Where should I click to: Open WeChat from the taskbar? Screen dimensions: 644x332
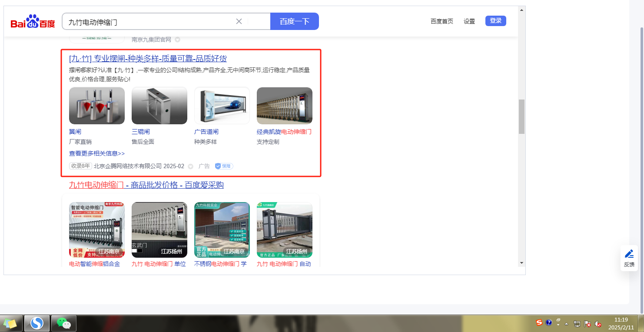click(64, 323)
